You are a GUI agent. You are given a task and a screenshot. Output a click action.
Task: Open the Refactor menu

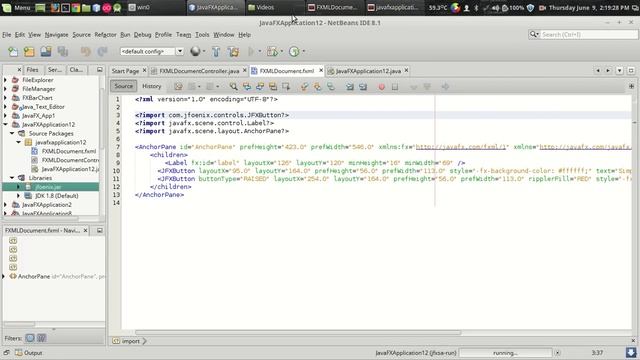click(x=105, y=35)
